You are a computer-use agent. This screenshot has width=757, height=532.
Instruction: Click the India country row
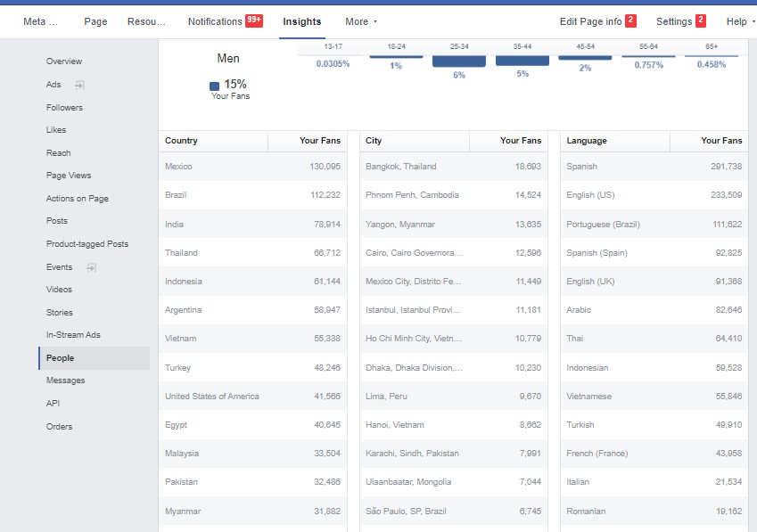[x=252, y=225]
